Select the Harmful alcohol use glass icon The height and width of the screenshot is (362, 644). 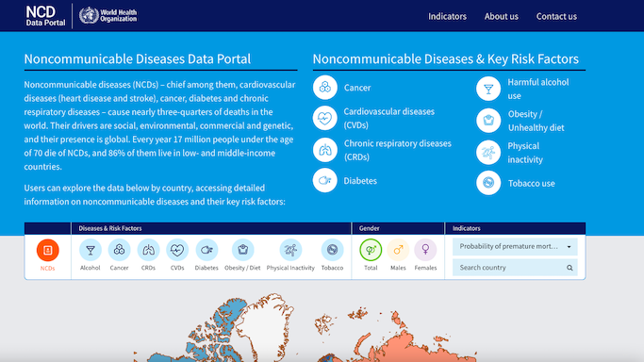[488, 89]
